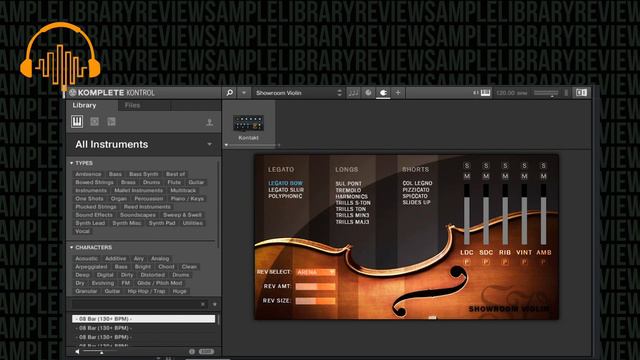Click the P button under VINT
Viewport: 640px width, 360px height.
[524, 262]
